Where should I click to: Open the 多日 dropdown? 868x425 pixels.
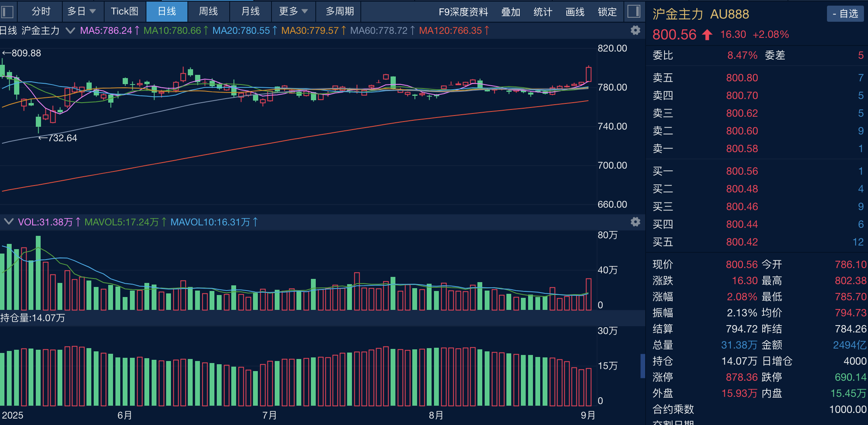point(82,11)
